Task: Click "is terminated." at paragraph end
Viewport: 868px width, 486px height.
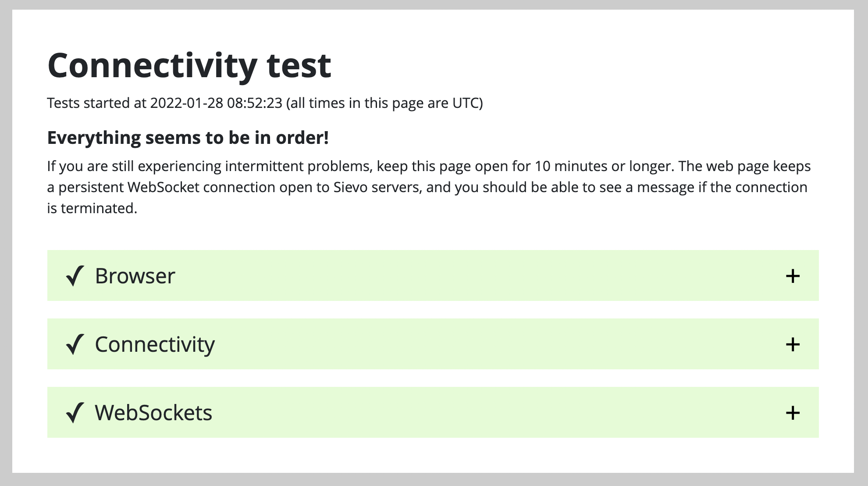Action: tap(92, 208)
